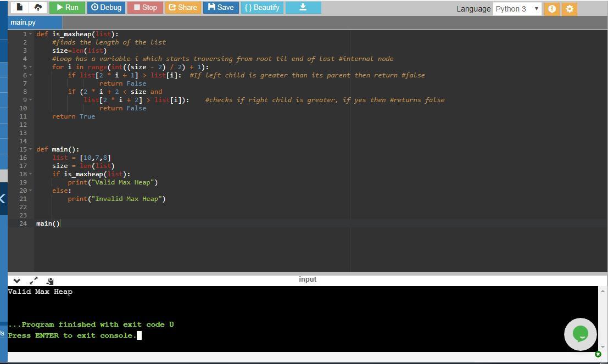
Task: Expand console to fullscreen with arrows icon
Action: pos(34,281)
